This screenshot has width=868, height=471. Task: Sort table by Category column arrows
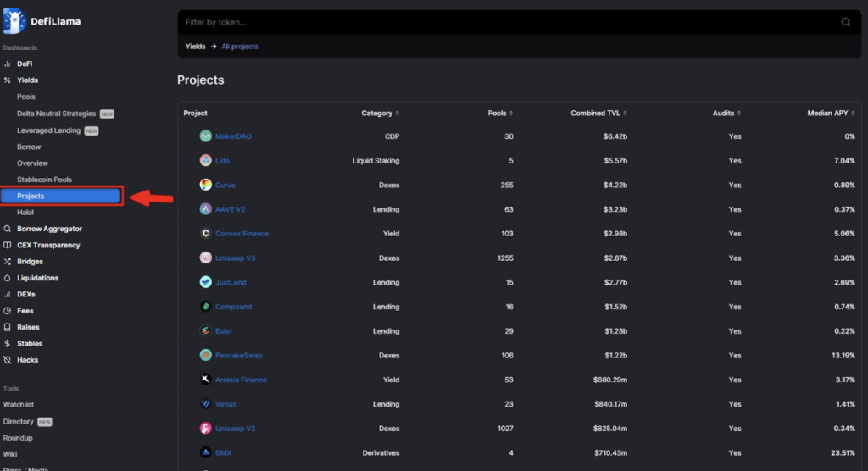pyautogui.click(x=397, y=113)
